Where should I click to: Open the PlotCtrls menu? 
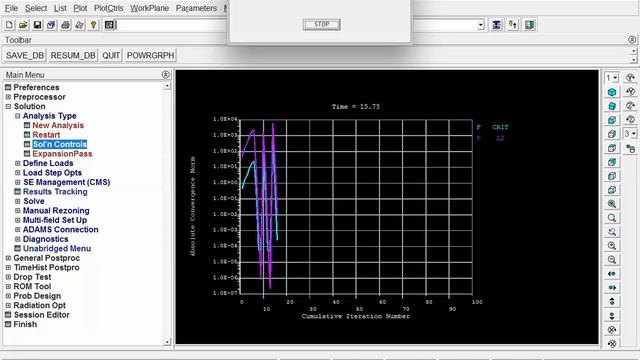(109, 8)
